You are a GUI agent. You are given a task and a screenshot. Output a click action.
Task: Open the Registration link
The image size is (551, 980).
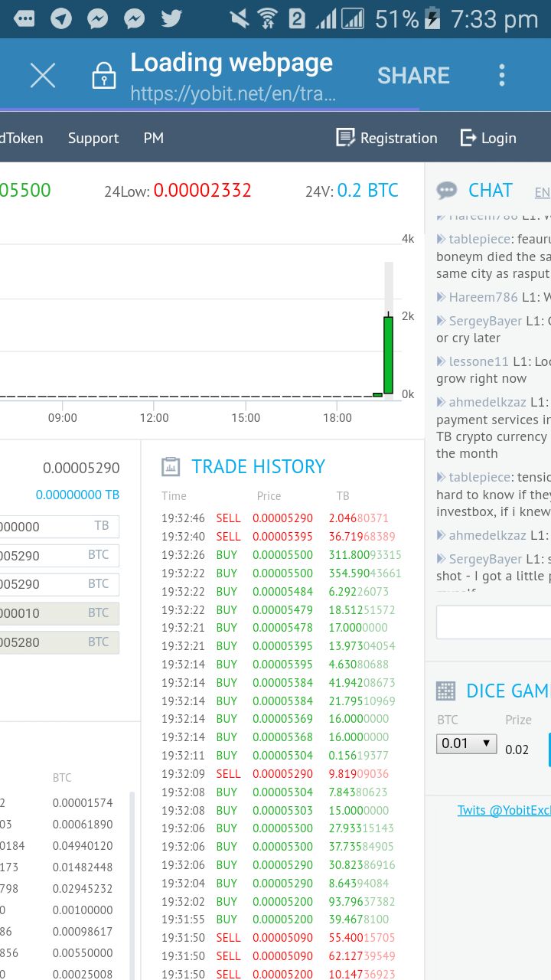pyautogui.click(x=399, y=138)
